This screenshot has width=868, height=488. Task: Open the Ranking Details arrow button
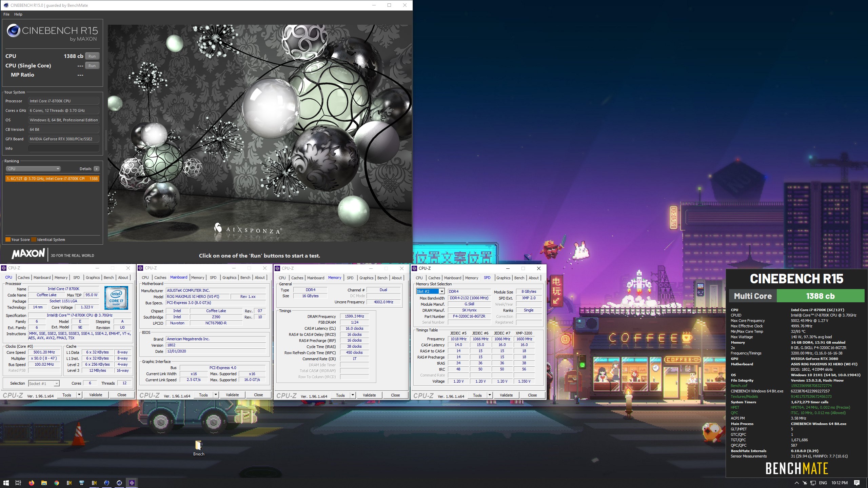click(97, 169)
